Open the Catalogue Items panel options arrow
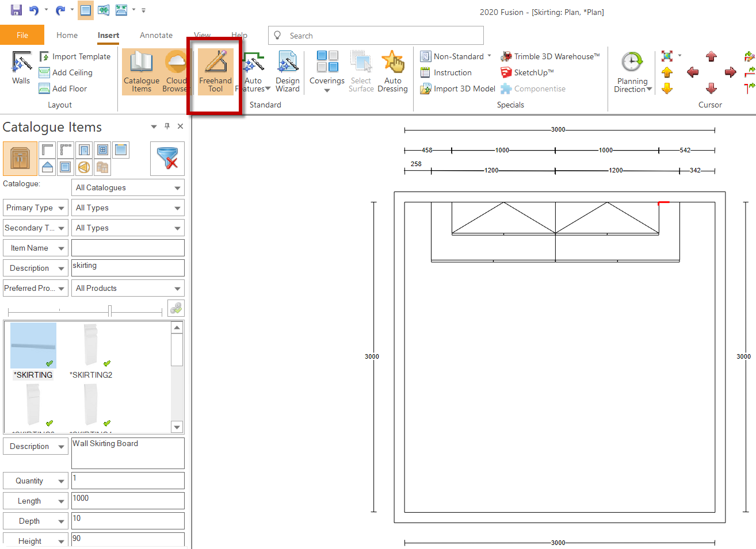This screenshot has height=549, width=756. tap(154, 126)
